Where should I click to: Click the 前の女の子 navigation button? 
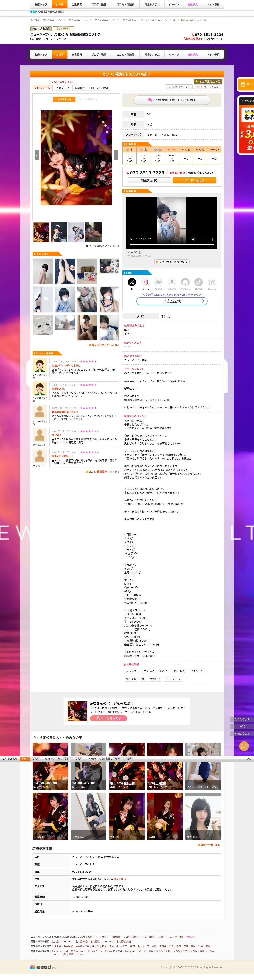242,734
